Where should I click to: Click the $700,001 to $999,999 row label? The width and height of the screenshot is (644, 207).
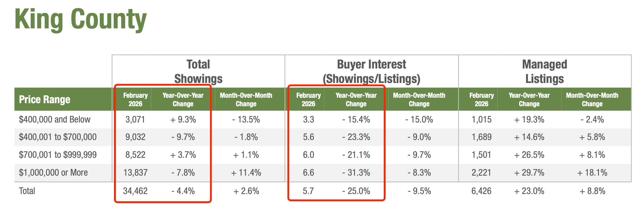tap(58, 155)
